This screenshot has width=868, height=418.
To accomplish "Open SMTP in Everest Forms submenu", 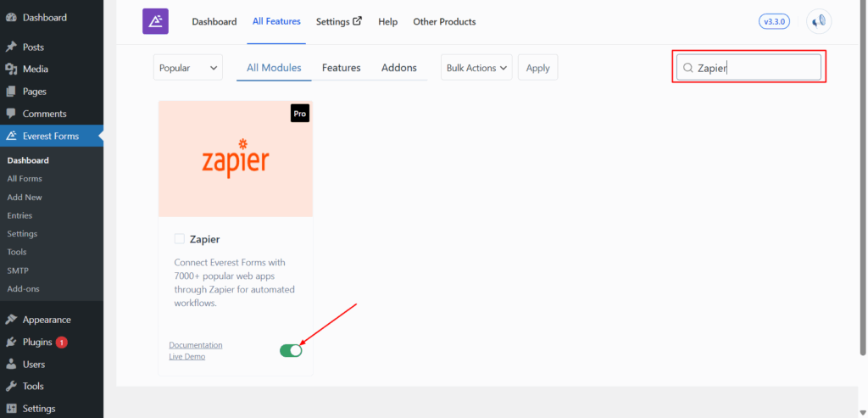I will pos(18,270).
